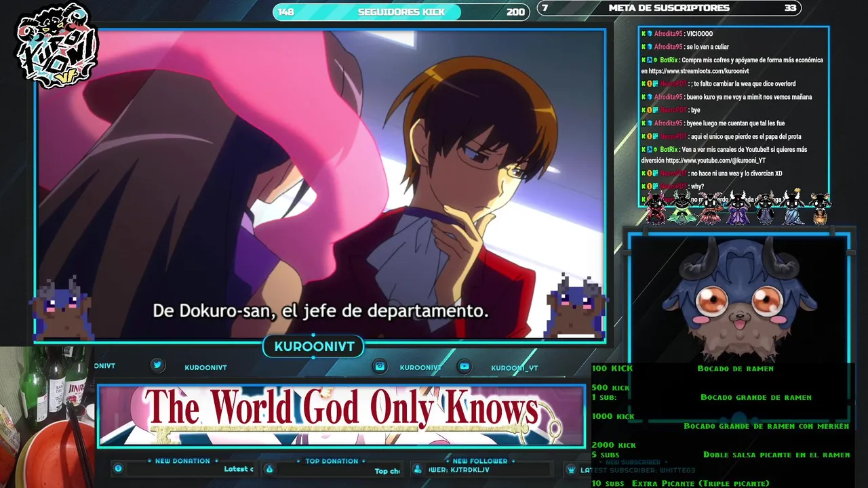This screenshot has height=488, width=868.
Task: Click the 'Bocado de ramen' reward
Action: click(735, 369)
